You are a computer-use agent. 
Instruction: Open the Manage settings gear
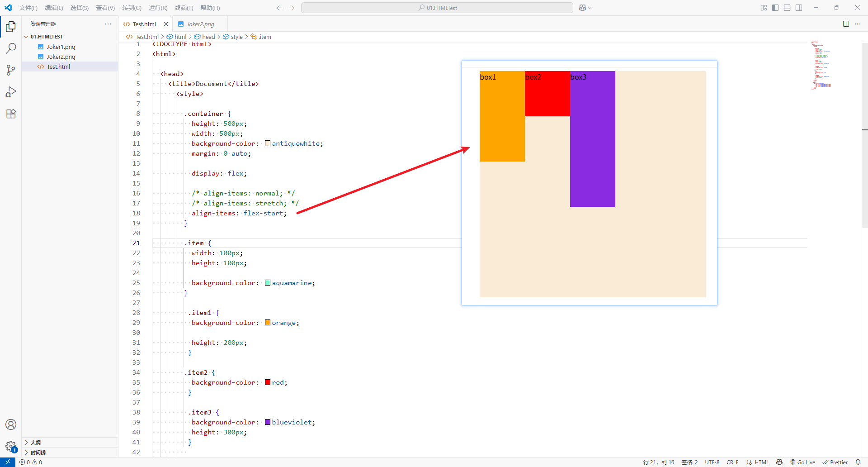point(11,446)
